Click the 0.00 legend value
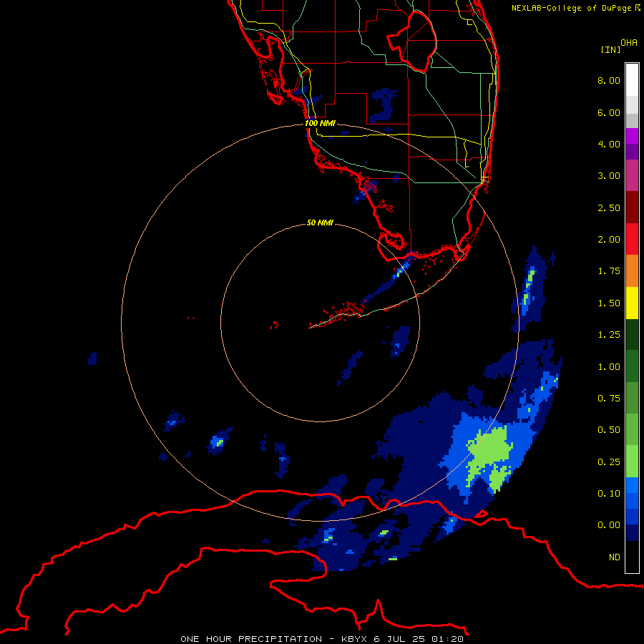Screen dimensions: 644x644 [609, 525]
